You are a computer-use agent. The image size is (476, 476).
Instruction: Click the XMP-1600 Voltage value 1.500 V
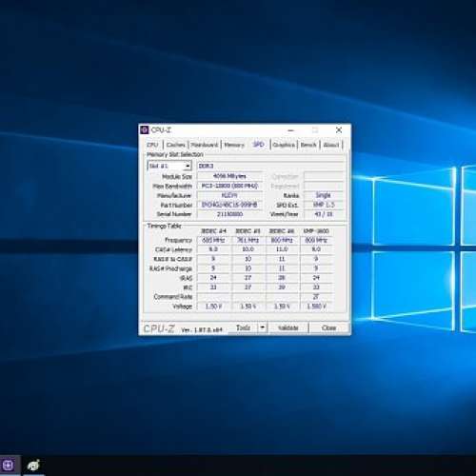[x=316, y=307]
